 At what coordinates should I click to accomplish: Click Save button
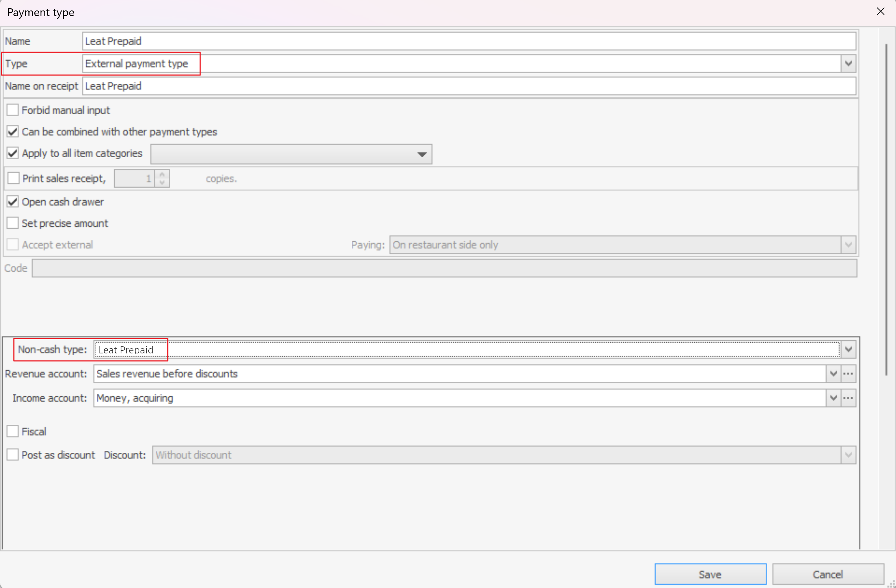(710, 575)
